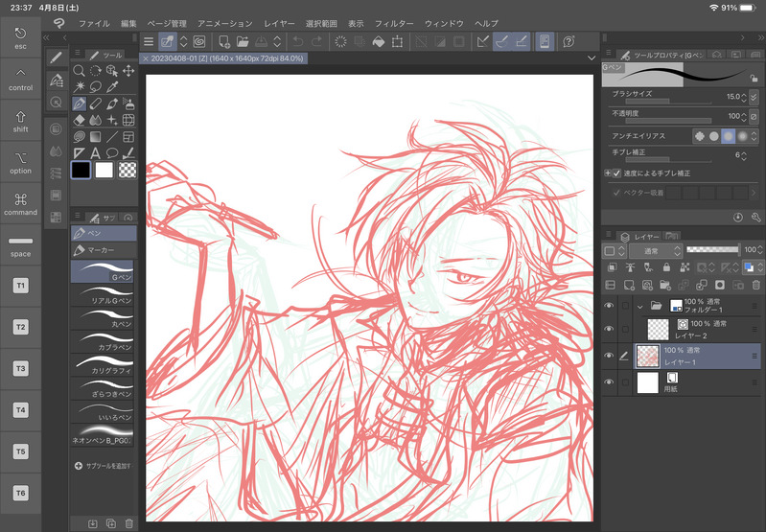Adjust the 不透明度 value stepper
Viewport: 766px width, 532px height.
pyautogui.click(x=744, y=117)
